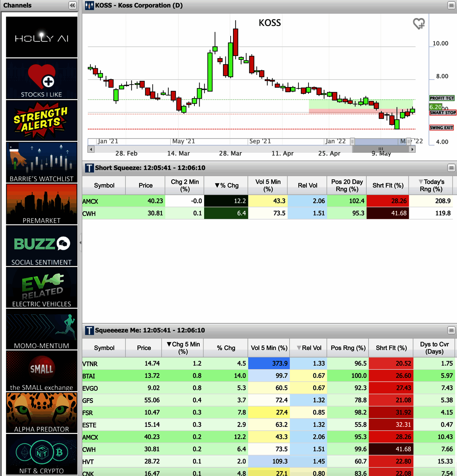Screen dimensions: 457x476
Task: Click the PROFIT TGT label on the chart
Action: 442,98
